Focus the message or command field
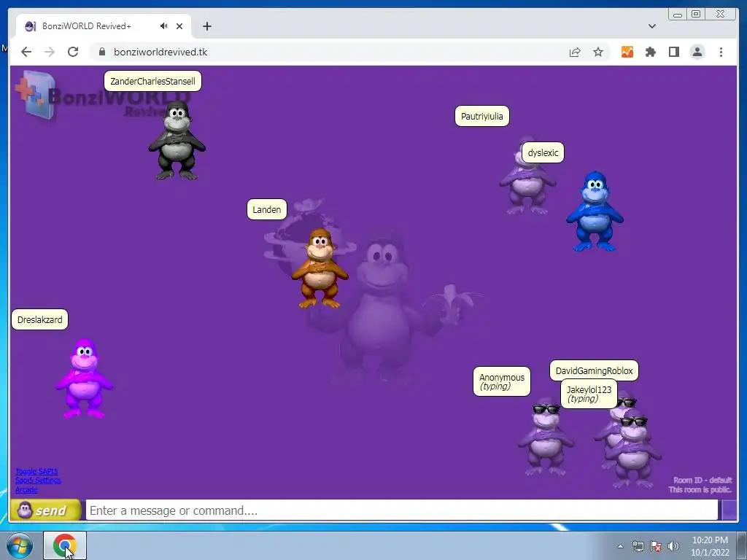 (x=402, y=510)
